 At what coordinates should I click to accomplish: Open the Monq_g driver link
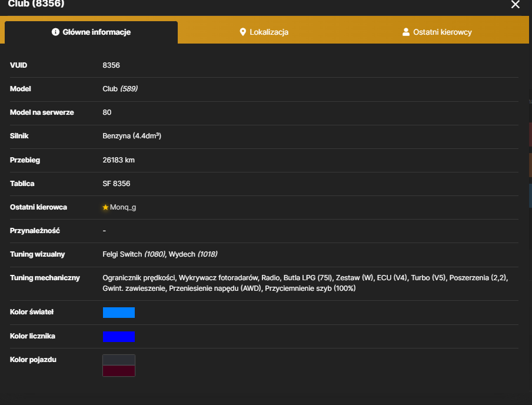click(x=123, y=207)
